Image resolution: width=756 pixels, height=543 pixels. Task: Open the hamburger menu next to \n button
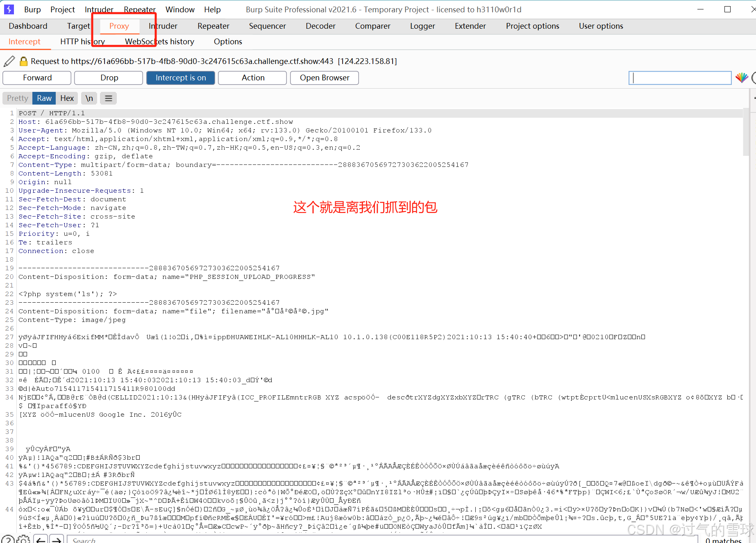click(108, 98)
